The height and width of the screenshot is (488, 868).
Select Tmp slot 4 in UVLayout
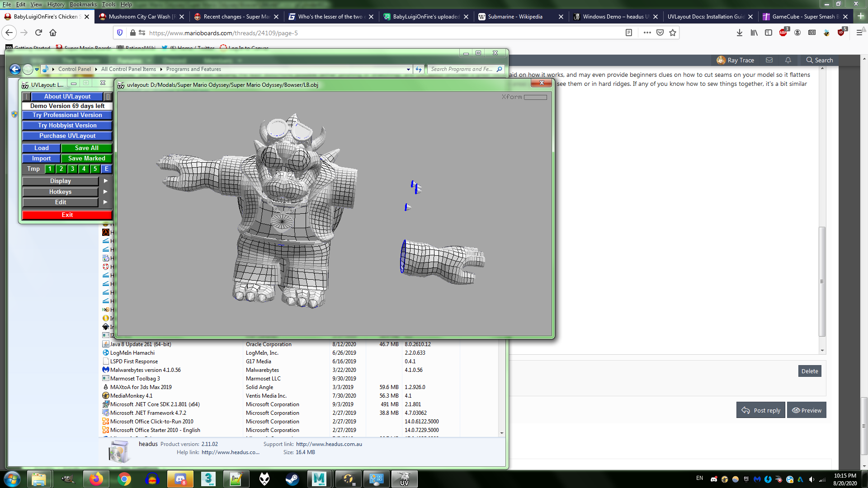tap(84, 169)
